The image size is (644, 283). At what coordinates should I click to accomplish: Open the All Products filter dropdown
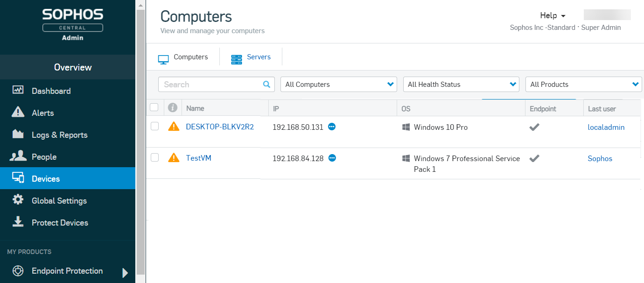(x=583, y=84)
